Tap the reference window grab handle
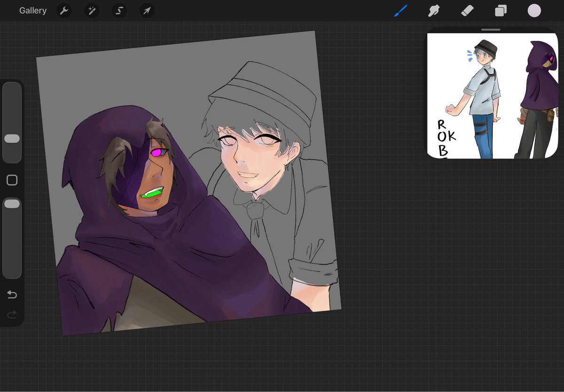The width and height of the screenshot is (564, 392). pyautogui.click(x=491, y=30)
